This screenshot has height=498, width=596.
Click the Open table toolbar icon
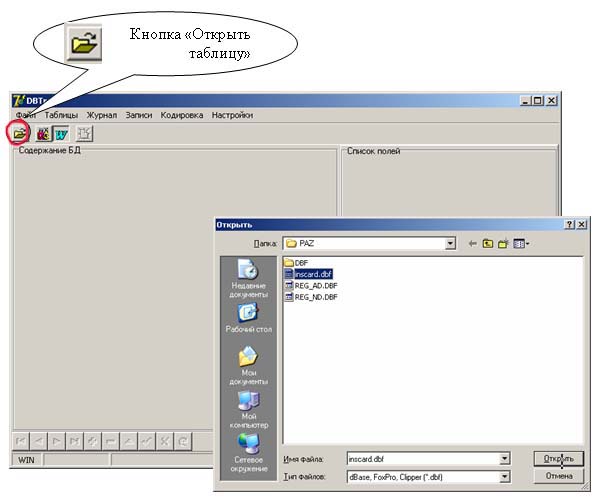(19, 133)
